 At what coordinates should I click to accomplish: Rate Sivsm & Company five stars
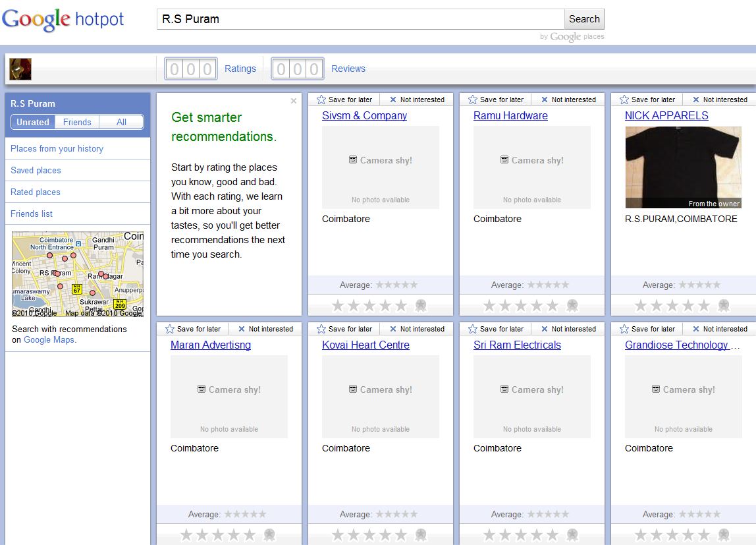(x=400, y=305)
